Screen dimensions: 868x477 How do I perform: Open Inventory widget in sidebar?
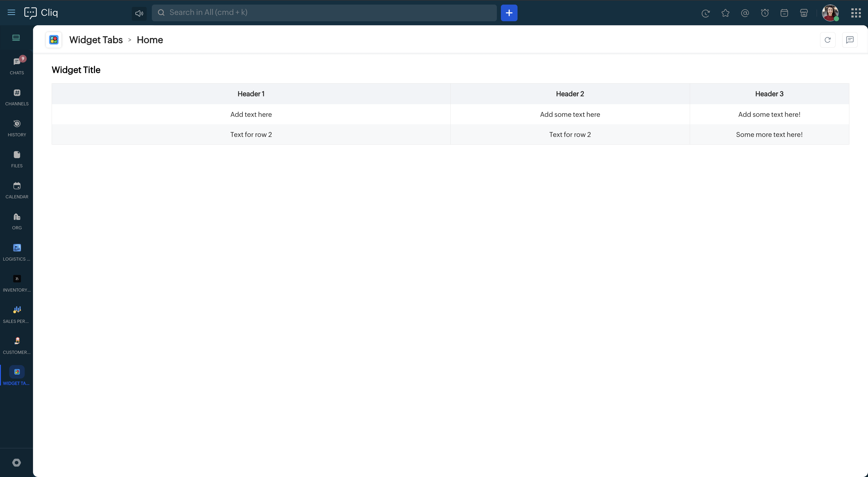click(17, 283)
